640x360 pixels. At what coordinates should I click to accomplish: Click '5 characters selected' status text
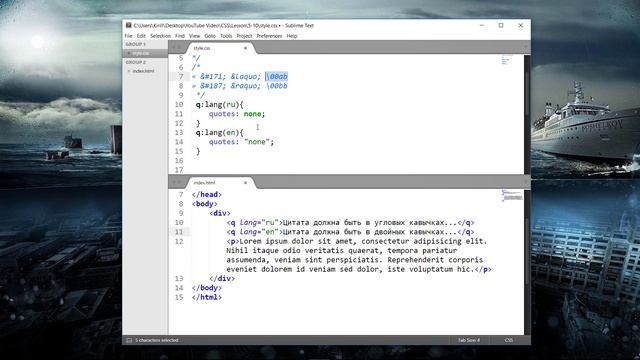(x=157, y=340)
